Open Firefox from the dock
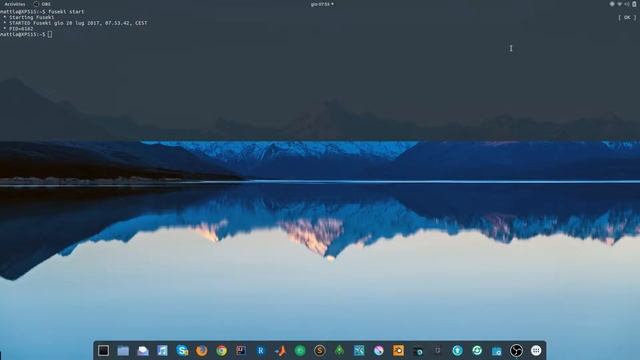 click(x=202, y=350)
